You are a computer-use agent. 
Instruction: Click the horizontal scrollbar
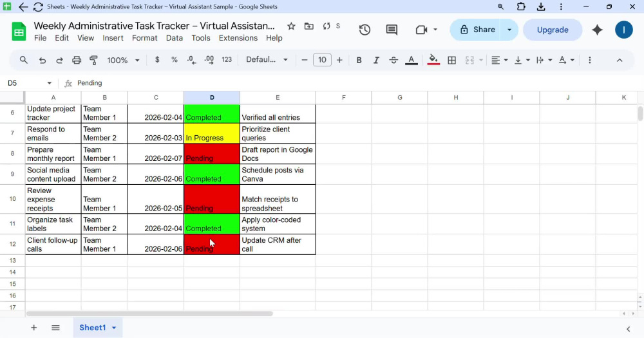pos(149,314)
